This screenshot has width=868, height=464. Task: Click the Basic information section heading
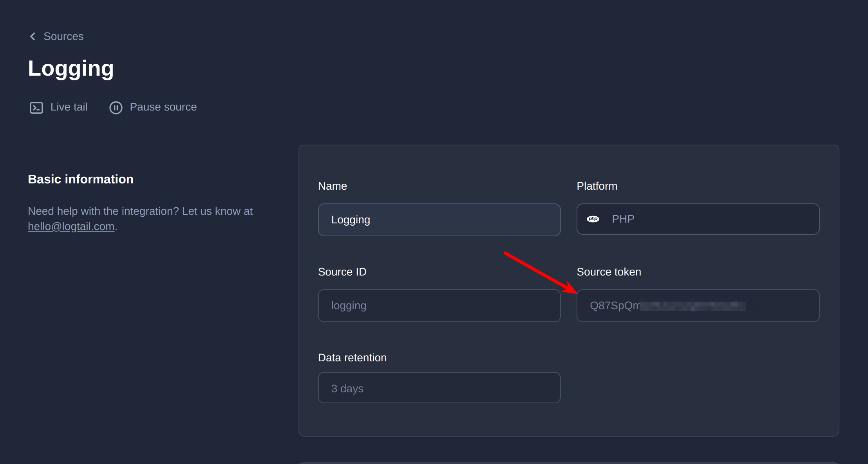pos(81,179)
